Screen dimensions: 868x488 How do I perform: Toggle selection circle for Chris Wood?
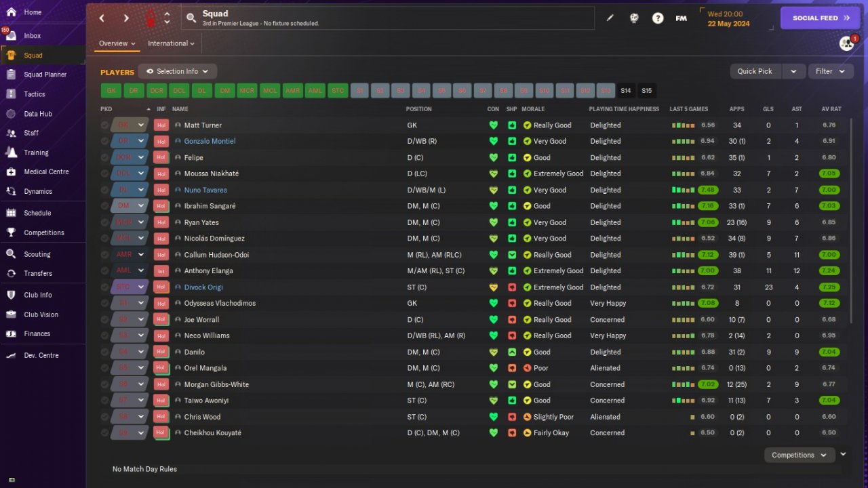(x=104, y=417)
